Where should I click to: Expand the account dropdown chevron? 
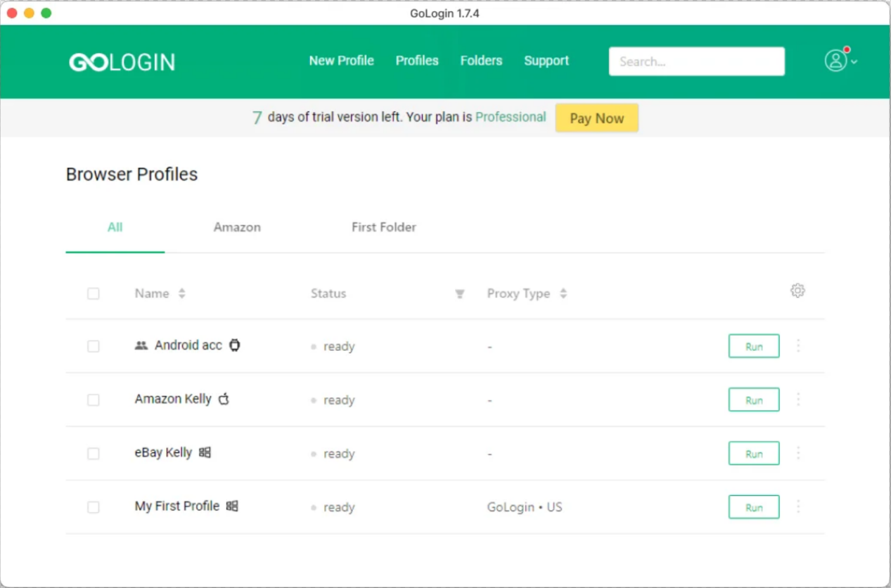pos(854,62)
